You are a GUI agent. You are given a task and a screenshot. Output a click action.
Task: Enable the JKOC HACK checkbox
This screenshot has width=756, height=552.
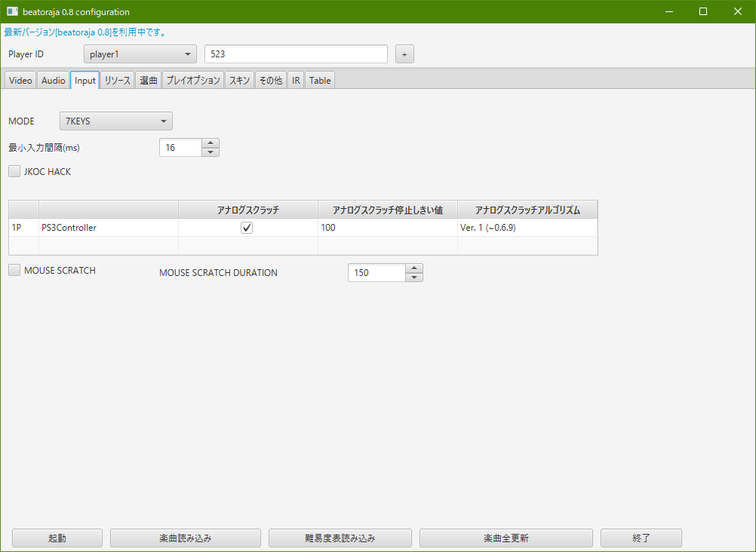tap(14, 171)
